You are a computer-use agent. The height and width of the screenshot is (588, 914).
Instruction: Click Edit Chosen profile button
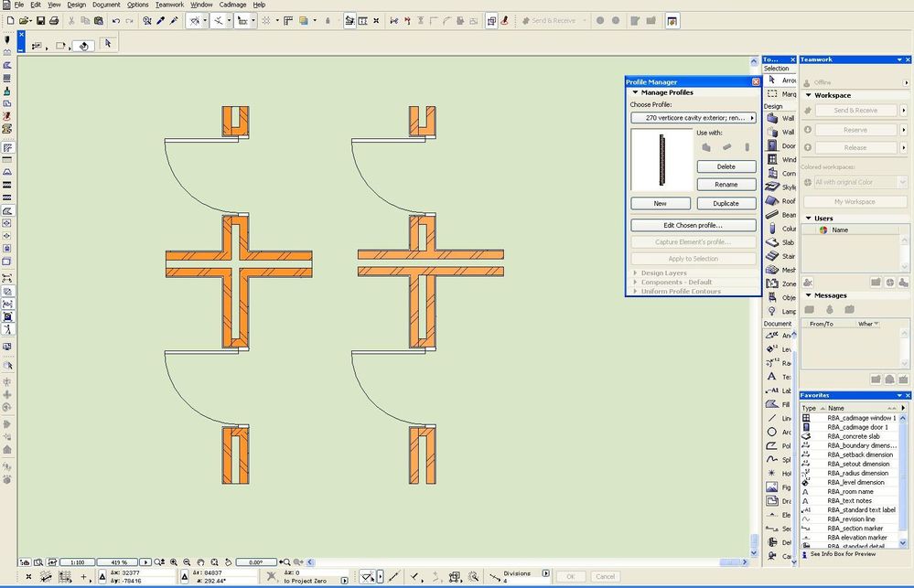coord(694,225)
